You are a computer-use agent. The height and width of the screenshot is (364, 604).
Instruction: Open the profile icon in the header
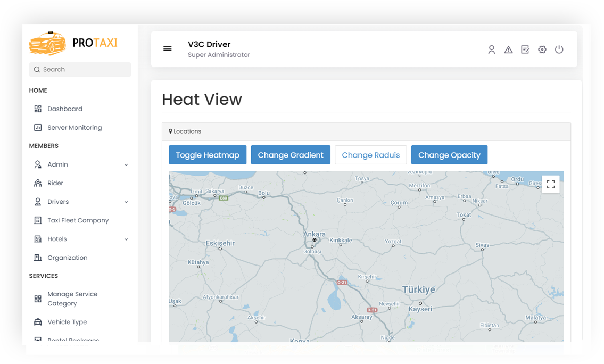491,49
